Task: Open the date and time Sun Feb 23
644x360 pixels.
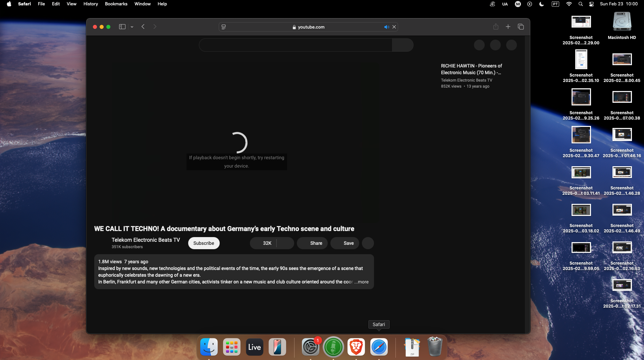Action: [619, 4]
